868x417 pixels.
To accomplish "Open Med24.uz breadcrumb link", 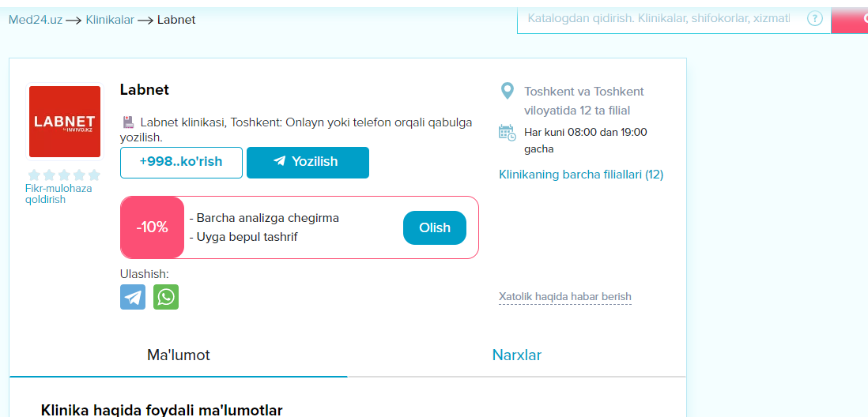I will pyautogui.click(x=36, y=20).
